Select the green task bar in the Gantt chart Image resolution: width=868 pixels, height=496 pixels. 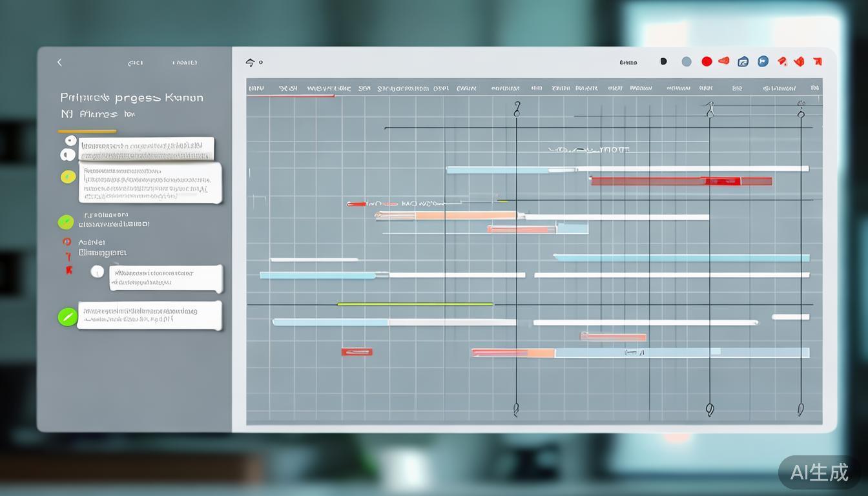pos(415,304)
